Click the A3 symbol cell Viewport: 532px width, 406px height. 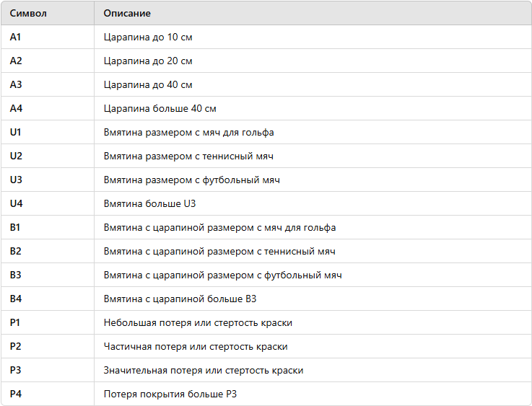pyautogui.click(x=48, y=84)
